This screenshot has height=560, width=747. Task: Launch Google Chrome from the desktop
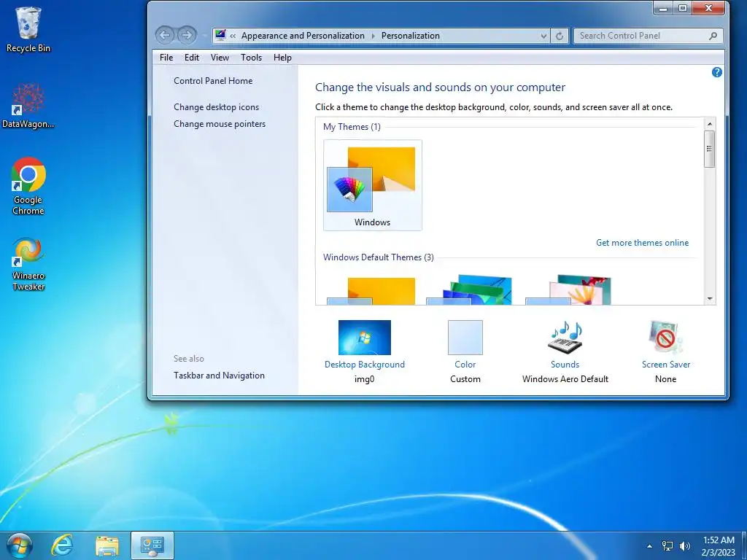coord(28,186)
